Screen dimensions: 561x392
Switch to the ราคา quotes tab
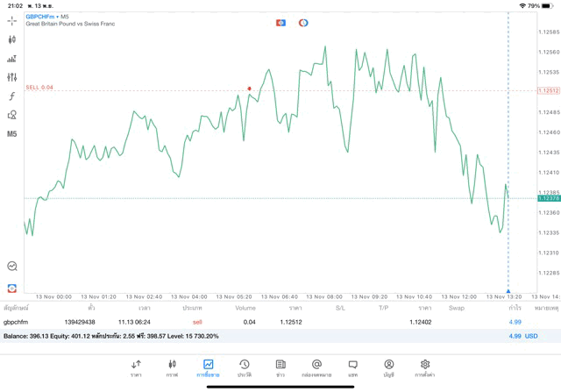coord(136,367)
